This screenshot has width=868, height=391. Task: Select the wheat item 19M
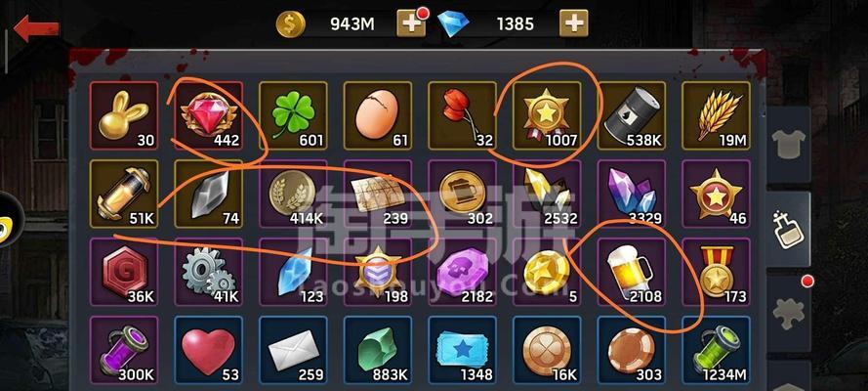(717, 115)
